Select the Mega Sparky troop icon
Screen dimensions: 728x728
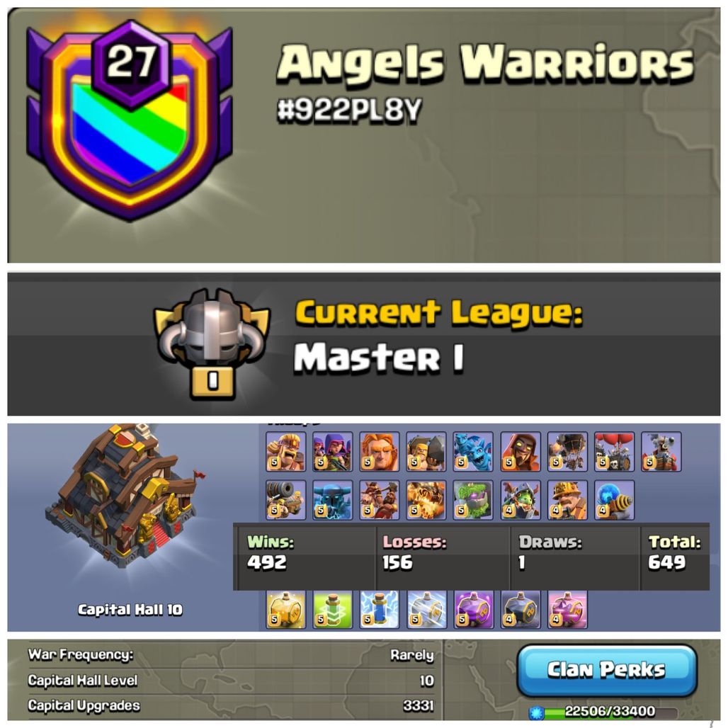pyautogui.click(x=614, y=499)
